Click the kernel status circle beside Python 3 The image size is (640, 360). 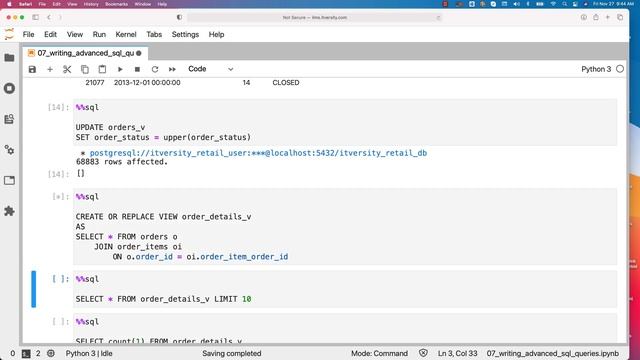click(620, 69)
